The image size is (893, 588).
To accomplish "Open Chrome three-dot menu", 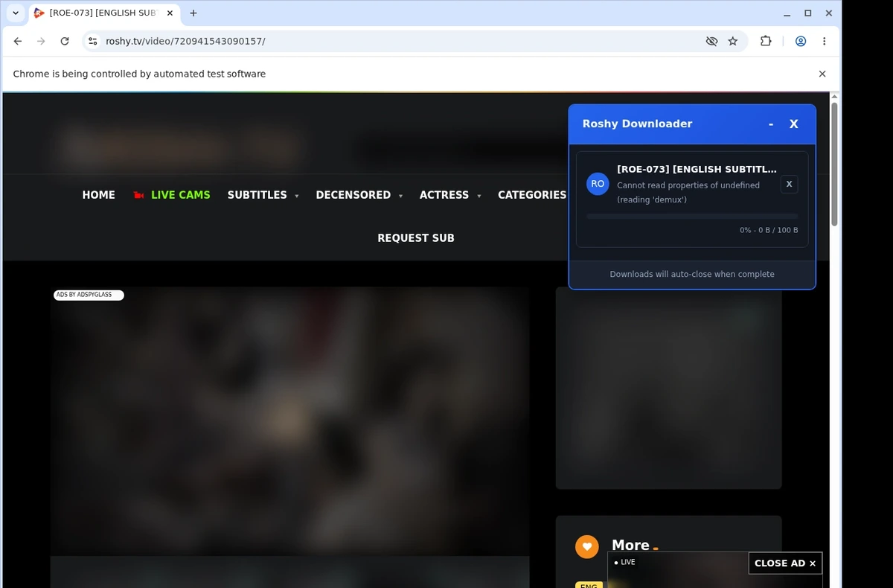I will 825,41.
